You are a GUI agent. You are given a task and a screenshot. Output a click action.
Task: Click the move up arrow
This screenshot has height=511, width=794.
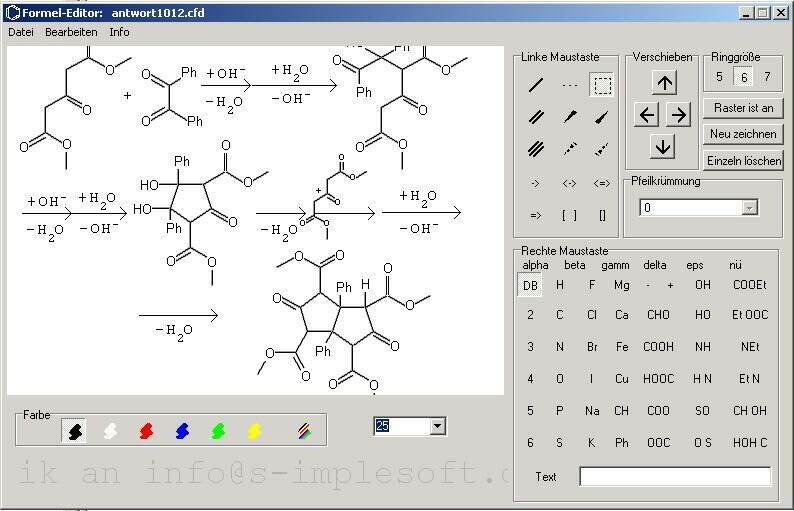664,83
